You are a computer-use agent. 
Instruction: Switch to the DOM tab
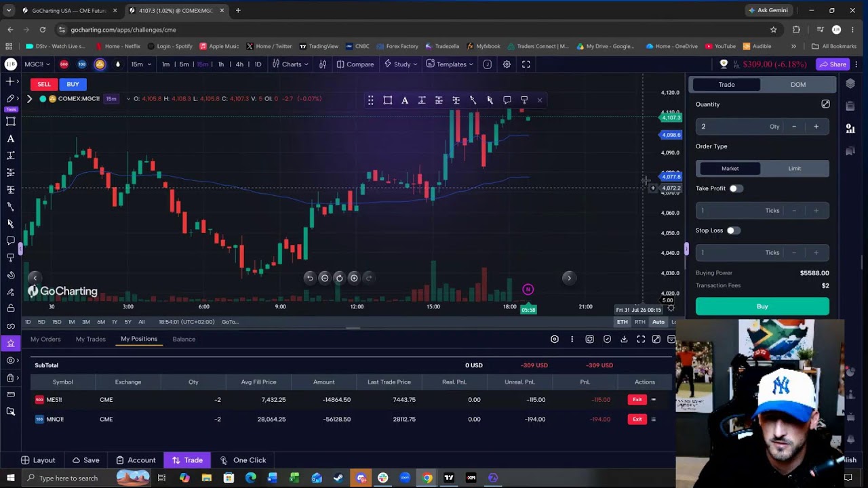[x=798, y=85]
